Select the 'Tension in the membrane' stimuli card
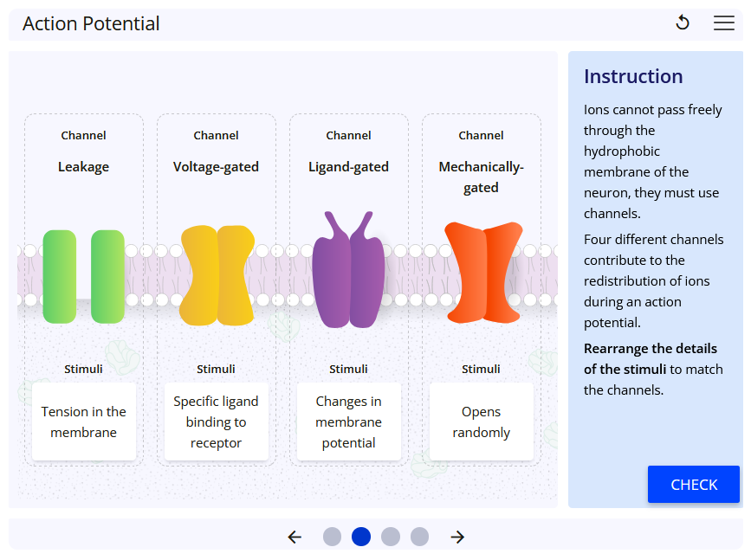The width and height of the screenshot is (751, 560). click(x=83, y=422)
